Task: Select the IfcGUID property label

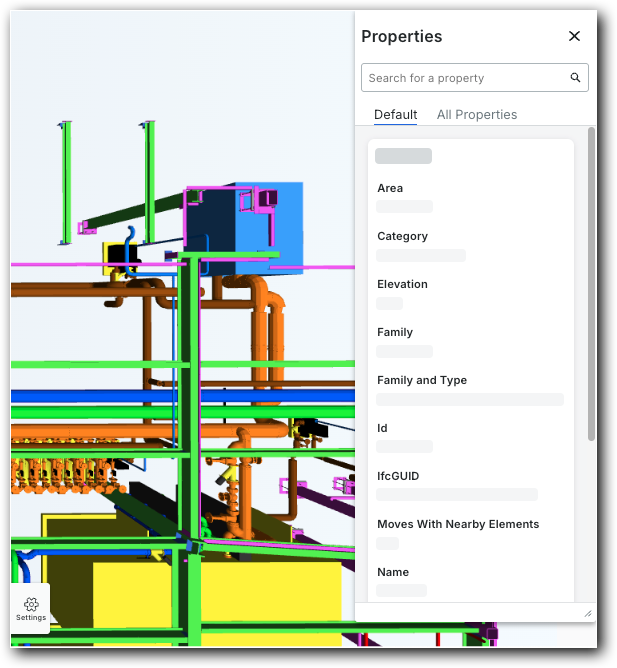Action: 398,476
